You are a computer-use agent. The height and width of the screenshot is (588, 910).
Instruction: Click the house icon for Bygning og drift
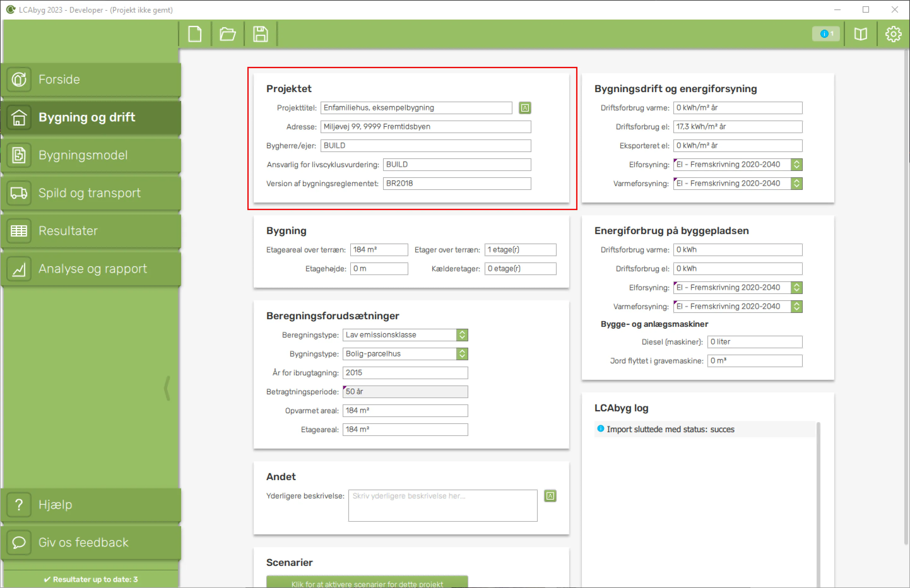pyautogui.click(x=19, y=117)
